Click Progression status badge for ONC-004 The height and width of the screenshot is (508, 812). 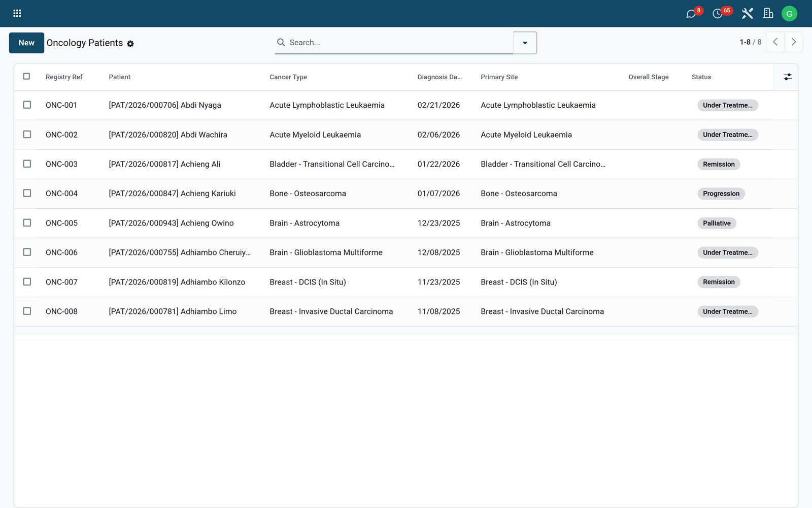pyautogui.click(x=721, y=194)
